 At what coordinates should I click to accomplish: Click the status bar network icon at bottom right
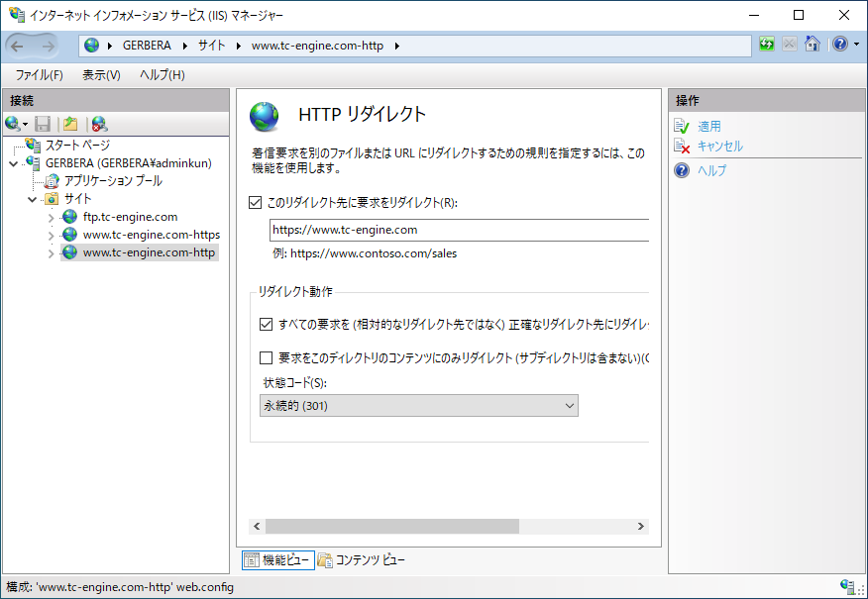tap(847, 586)
